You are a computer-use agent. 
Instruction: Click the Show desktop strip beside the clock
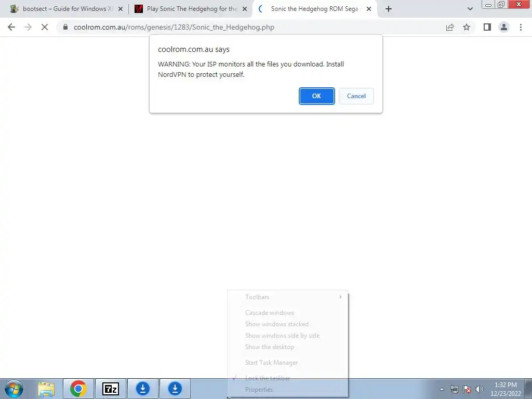tap(528, 389)
